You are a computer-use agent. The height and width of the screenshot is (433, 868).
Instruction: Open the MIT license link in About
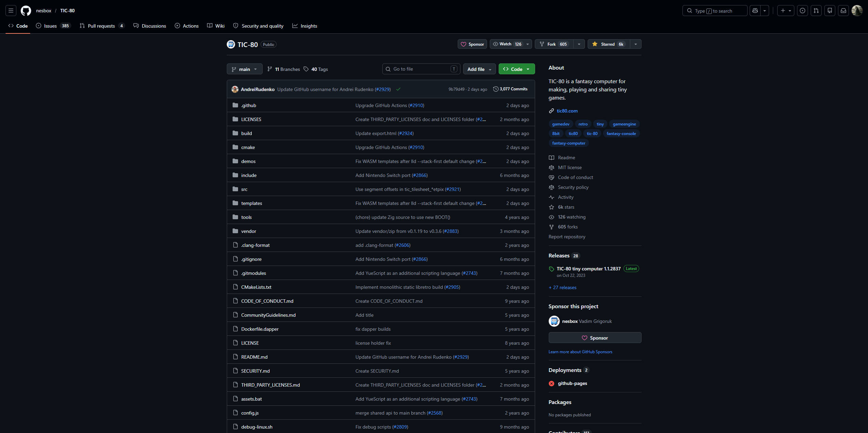[570, 167]
